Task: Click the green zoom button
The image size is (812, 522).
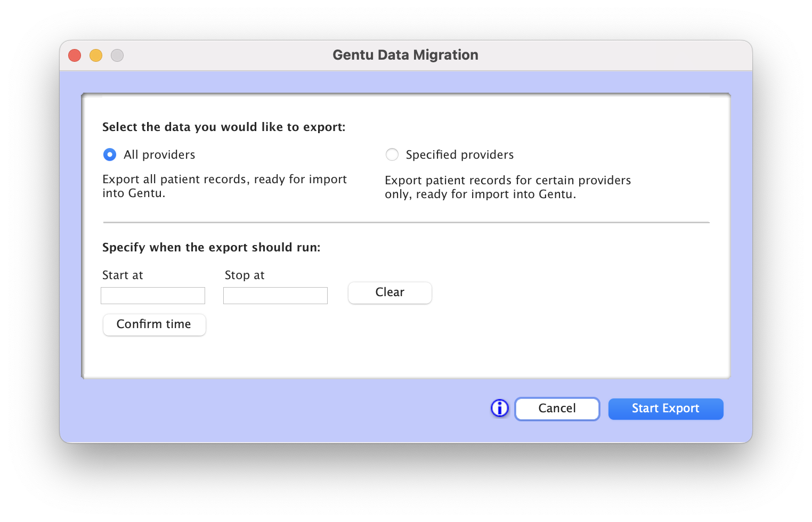Action: tap(117, 55)
